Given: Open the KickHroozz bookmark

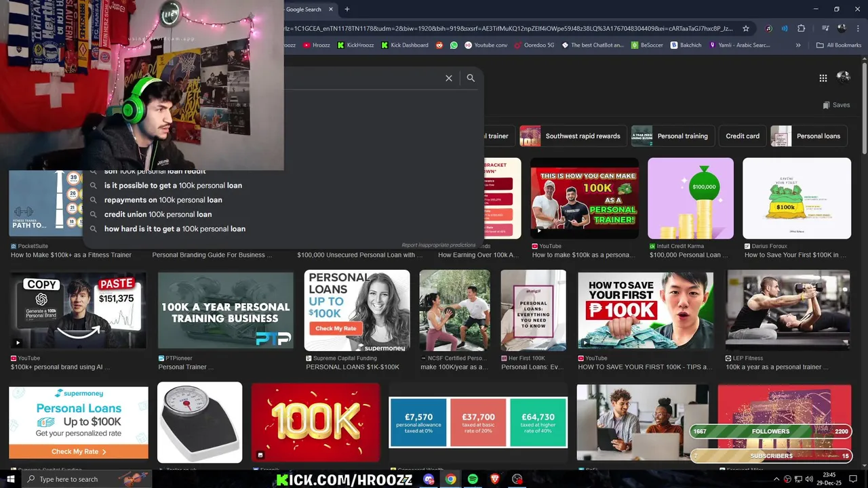Looking at the screenshot, I should (x=355, y=45).
